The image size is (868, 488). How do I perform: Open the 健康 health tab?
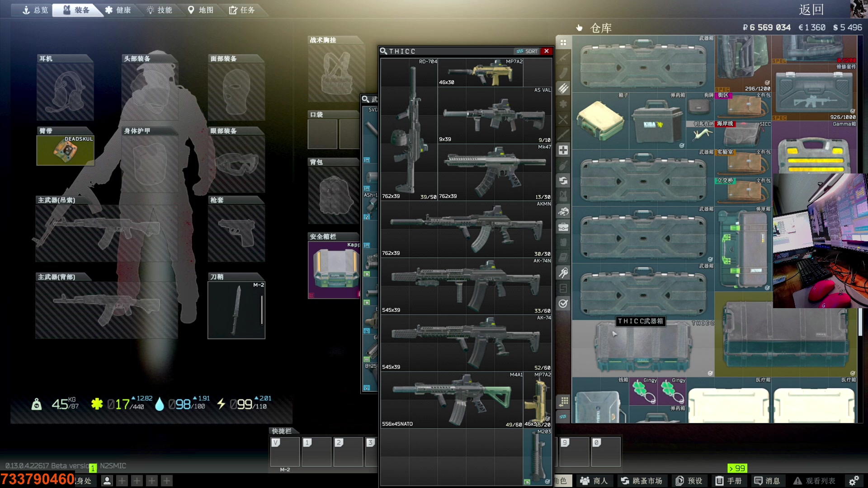118,10
